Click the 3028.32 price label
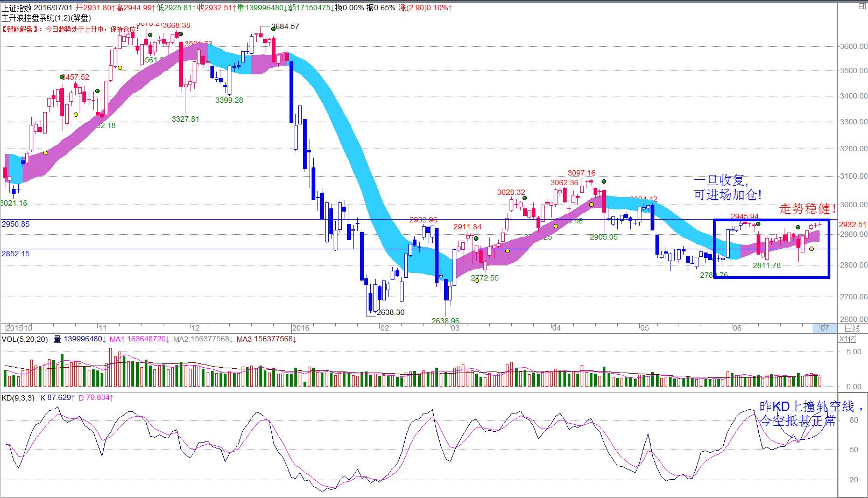Screen dimensions: 868x498 [x=511, y=192]
